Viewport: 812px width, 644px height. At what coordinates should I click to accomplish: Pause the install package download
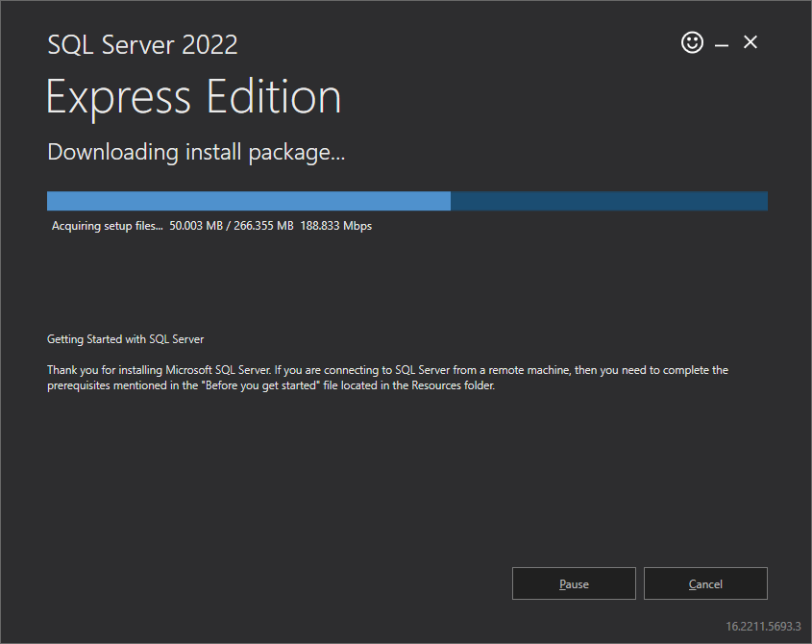click(574, 583)
